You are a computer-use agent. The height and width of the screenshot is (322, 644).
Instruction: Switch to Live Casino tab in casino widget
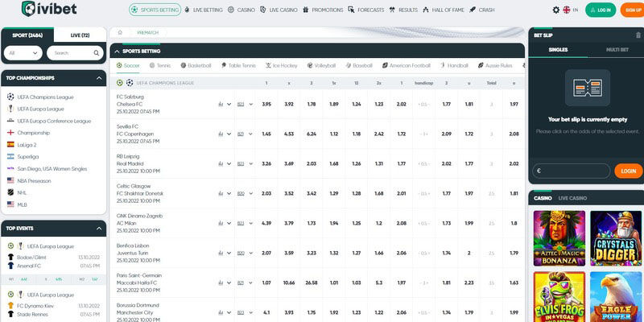pos(572,198)
